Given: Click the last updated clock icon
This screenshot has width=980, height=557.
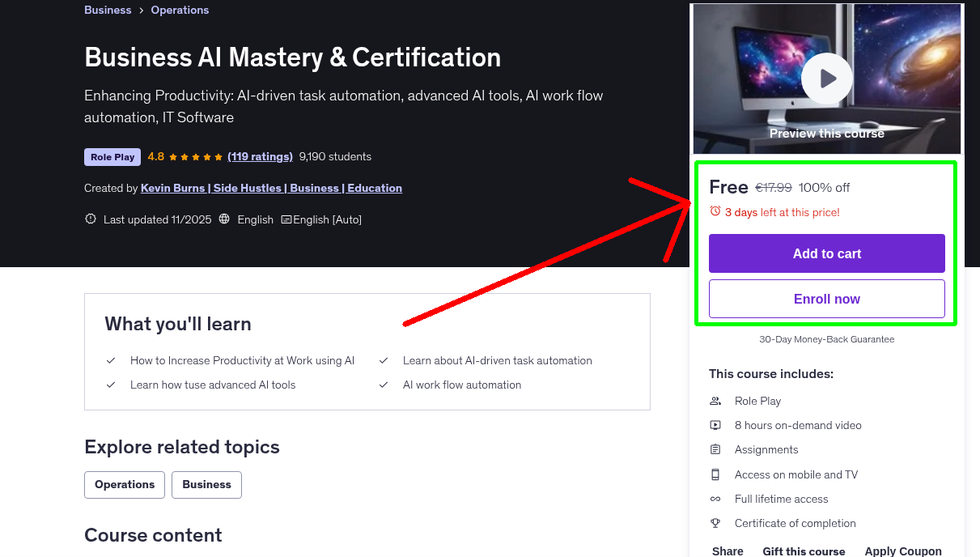Looking at the screenshot, I should [90, 219].
